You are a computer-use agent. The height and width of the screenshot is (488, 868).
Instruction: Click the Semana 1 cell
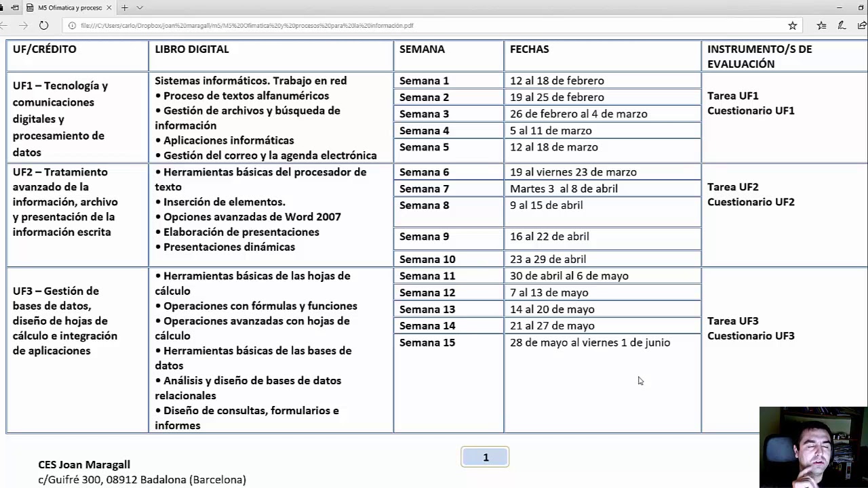(448, 80)
